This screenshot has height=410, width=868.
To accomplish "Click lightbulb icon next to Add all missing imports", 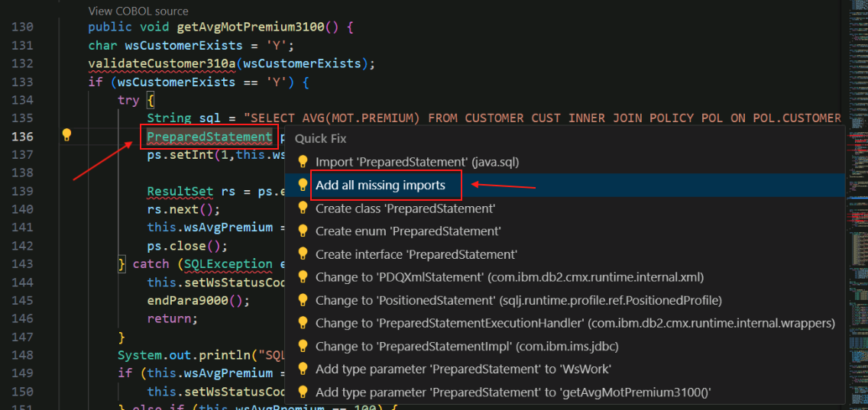I will tap(303, 185).
